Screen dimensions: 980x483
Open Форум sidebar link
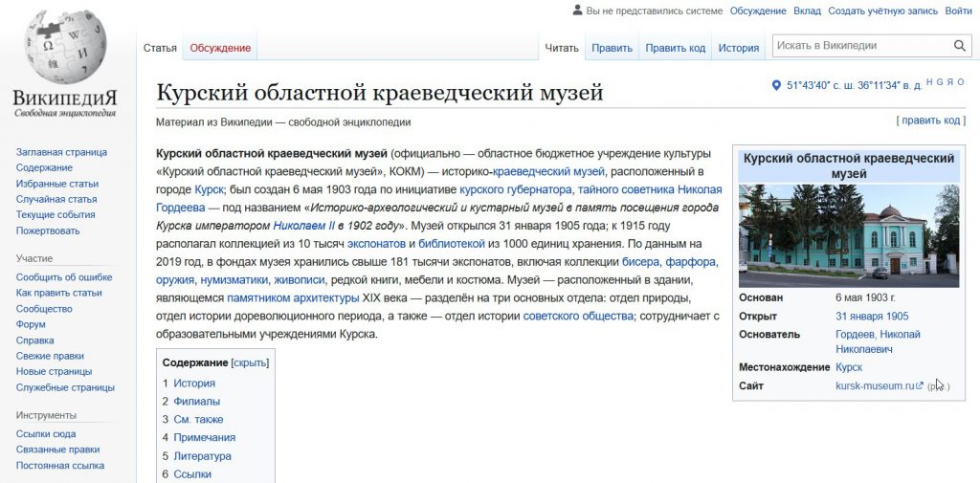[31, 324]
